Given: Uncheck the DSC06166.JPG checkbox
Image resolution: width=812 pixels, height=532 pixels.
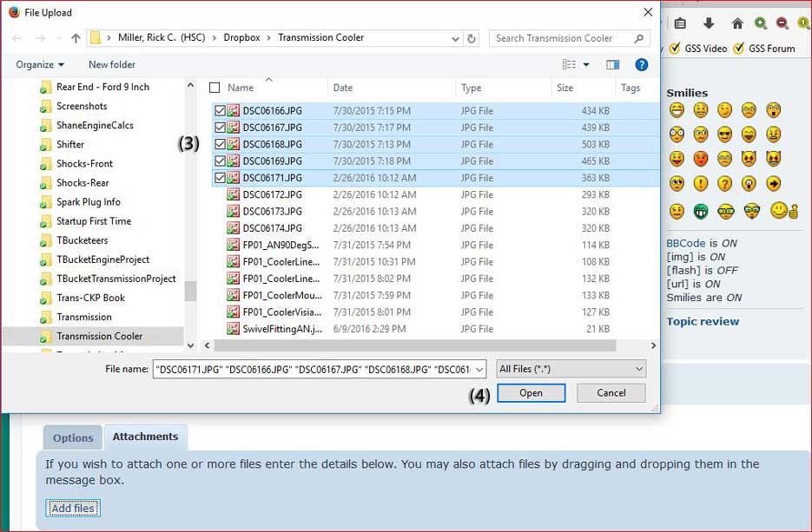Looking at the screenshot, I should [220, 111].
